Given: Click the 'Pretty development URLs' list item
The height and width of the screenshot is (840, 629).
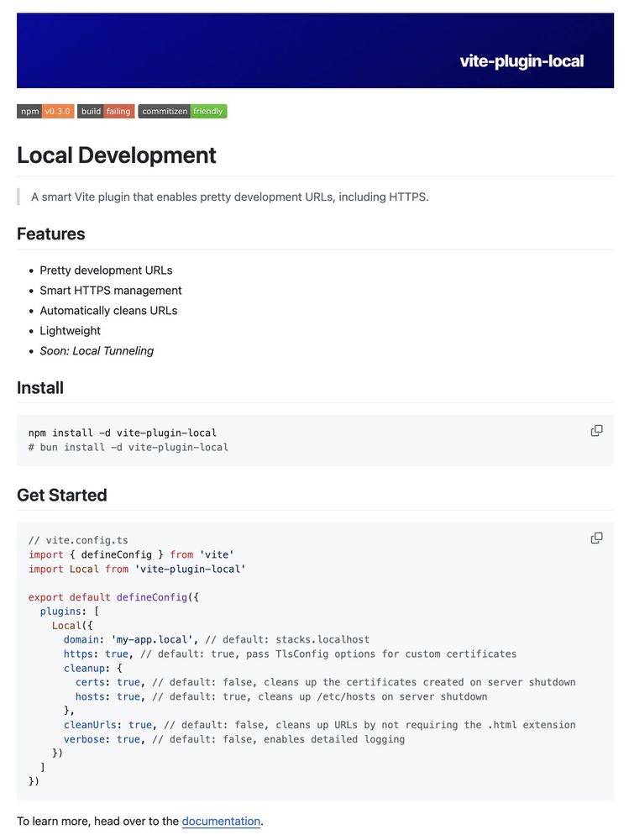Looking at the screenshot, I should (x=106, y=270).
